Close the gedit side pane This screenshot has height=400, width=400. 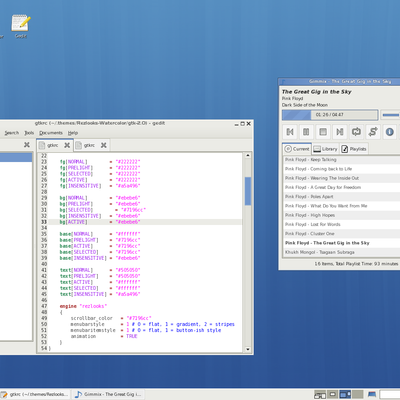pyautogui.click(x=27, y=145)
